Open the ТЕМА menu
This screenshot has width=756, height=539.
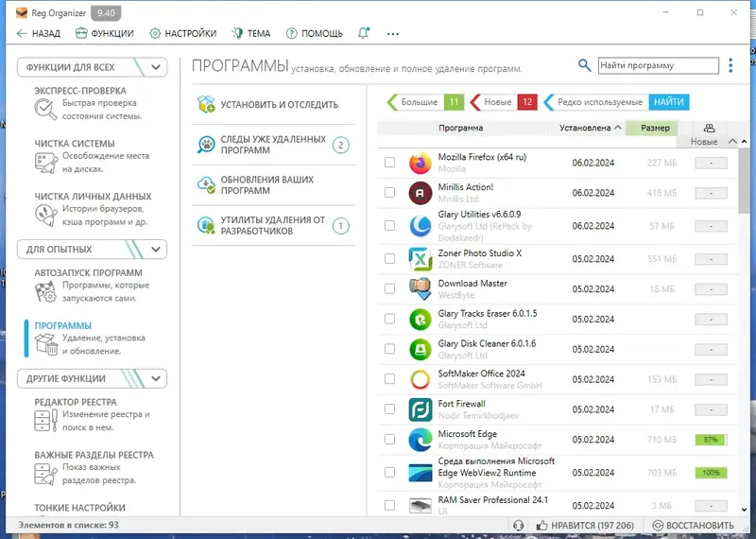point(251,33)
